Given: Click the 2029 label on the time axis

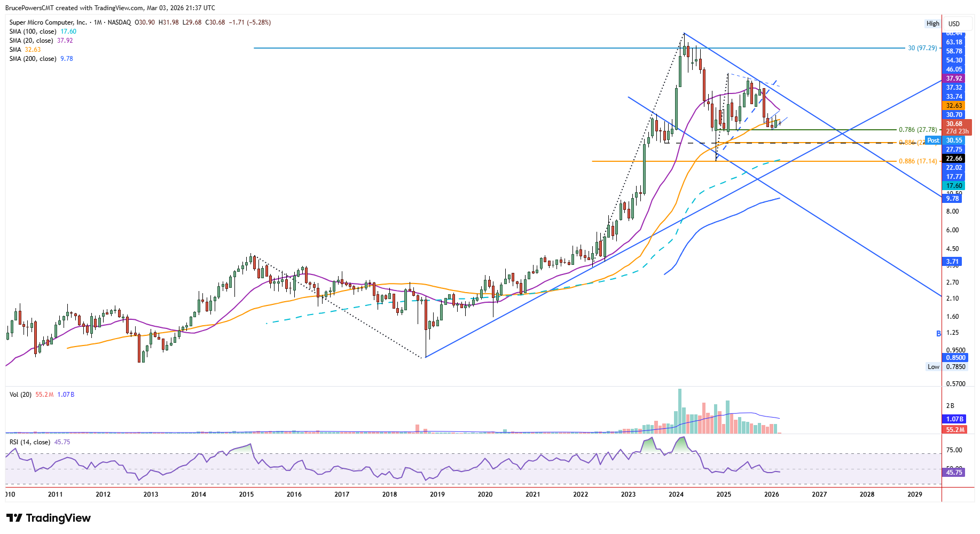Looking at the screenshot, I should (915, 494).
